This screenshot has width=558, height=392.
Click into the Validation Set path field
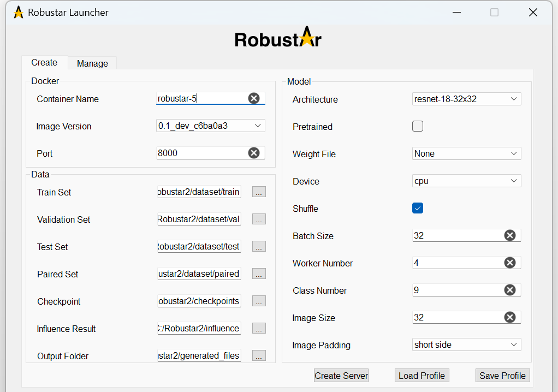pos(198,219)
